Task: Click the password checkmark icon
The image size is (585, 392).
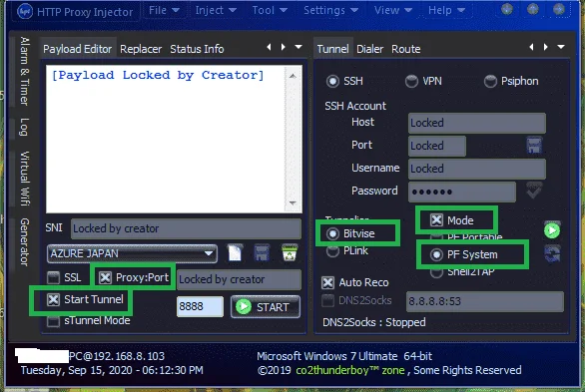Action: (534, 191)
